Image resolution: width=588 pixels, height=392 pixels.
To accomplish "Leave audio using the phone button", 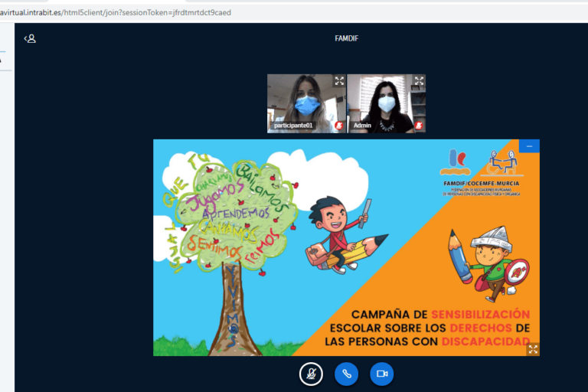I will (x=346, y=374).
